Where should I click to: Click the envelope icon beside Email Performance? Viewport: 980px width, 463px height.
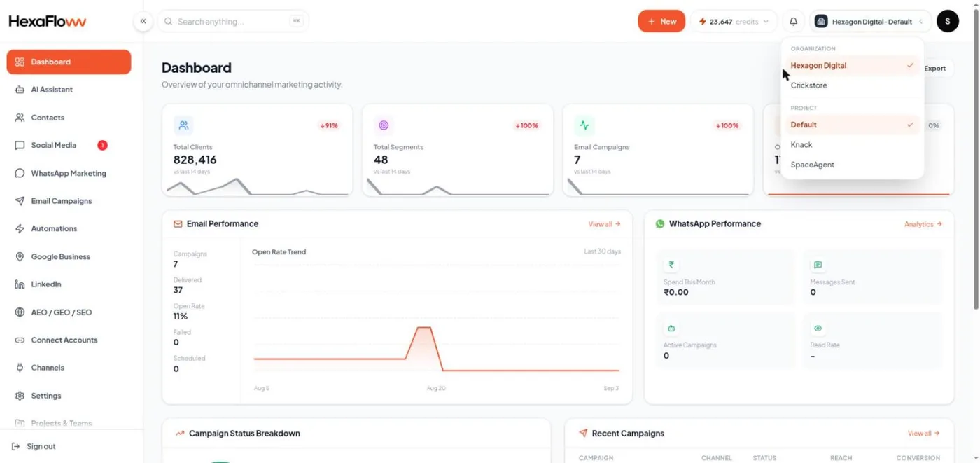click(178, 224)
